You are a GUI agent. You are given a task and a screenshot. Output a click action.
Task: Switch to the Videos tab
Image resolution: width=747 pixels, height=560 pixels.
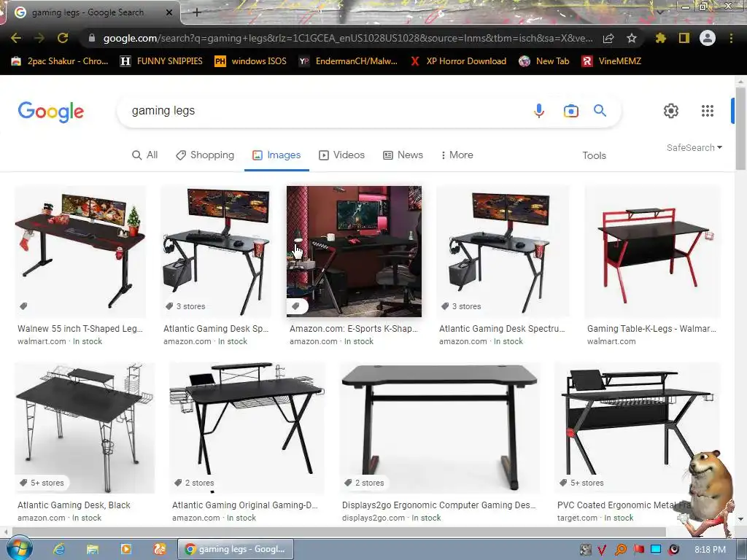[341, 155]
